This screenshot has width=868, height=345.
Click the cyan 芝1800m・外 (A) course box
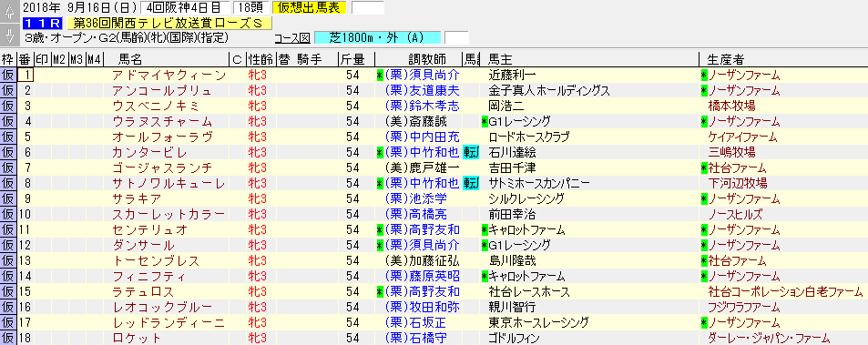click(x=378, y=37)
